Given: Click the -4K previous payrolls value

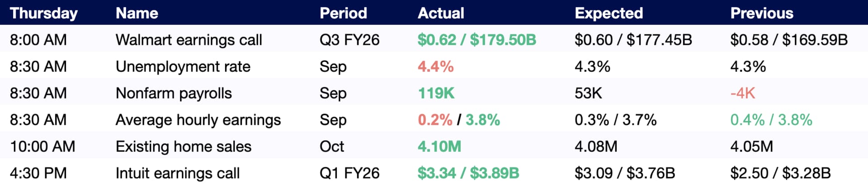Looking at the screenshot, I should pos(742,93).
